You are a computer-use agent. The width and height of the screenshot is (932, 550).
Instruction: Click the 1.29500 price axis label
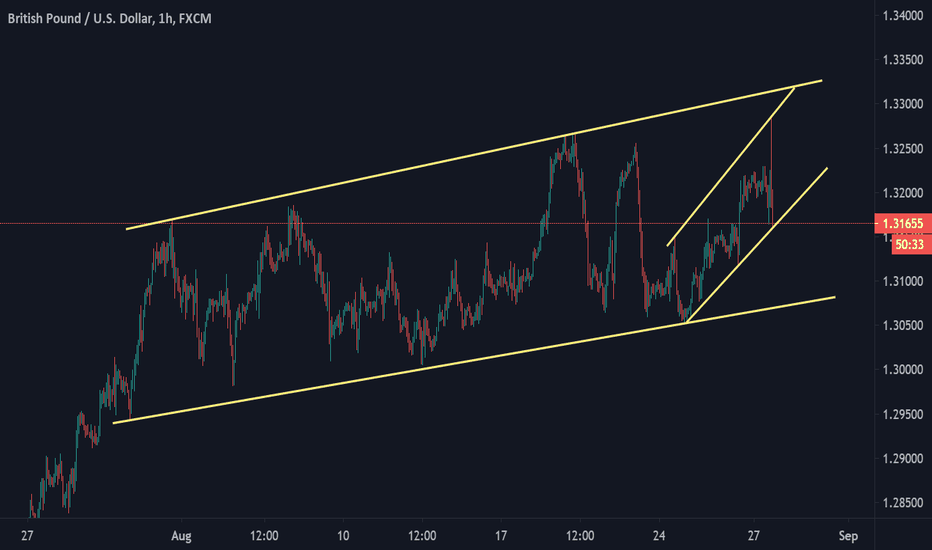pos(903,414)
